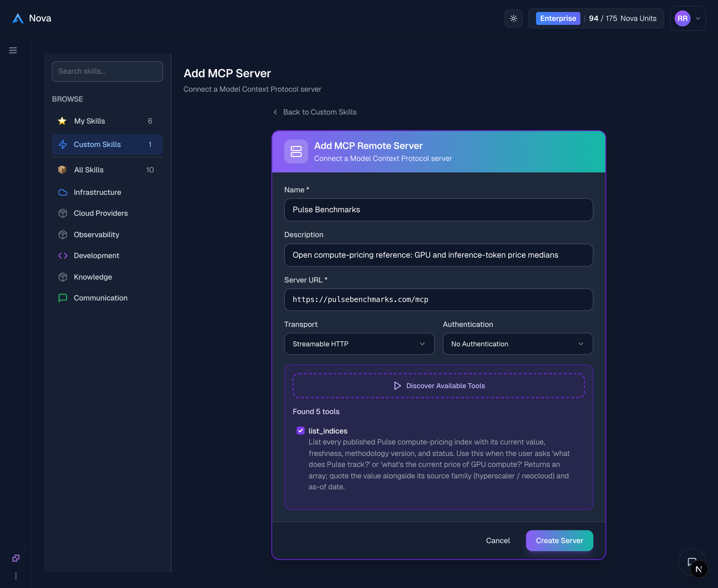Click the Custom Skills count 1
This screenshot has width=718, height=588.
coord(150,145)
